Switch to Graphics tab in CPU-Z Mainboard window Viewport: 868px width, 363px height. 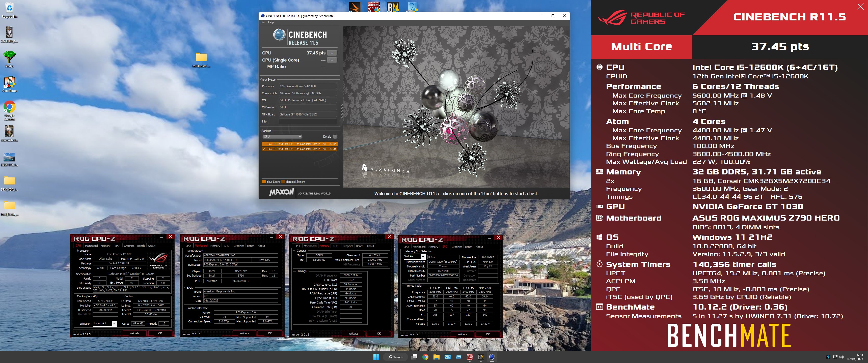238,246
